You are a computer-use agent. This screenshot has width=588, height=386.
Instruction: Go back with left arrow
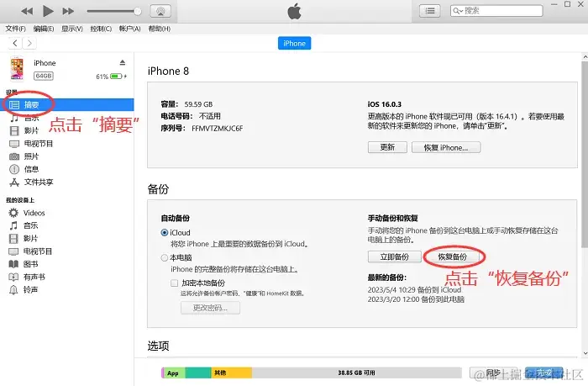click(15, 43)
